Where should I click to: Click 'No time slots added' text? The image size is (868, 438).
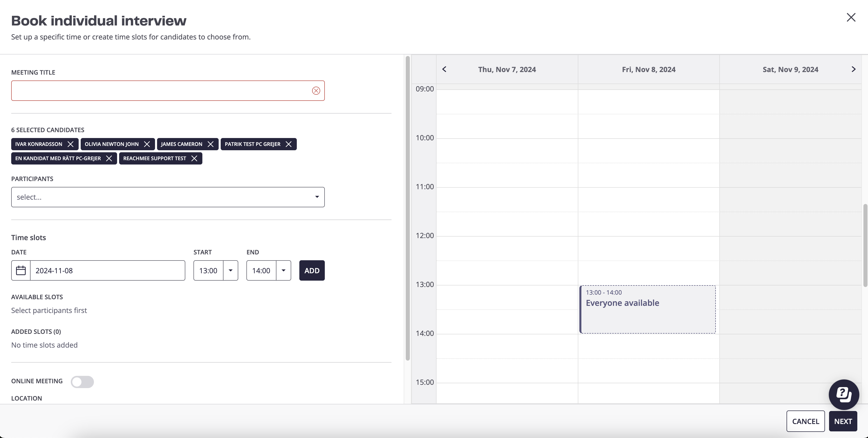pyautogui.click(x=45, y=345)
